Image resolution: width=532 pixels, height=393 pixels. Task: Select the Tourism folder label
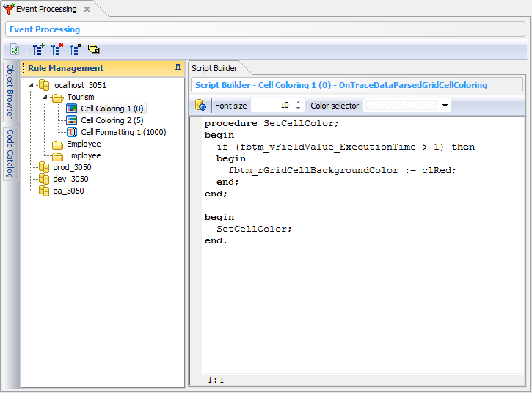pyautogui.click(x=81, y=97)
